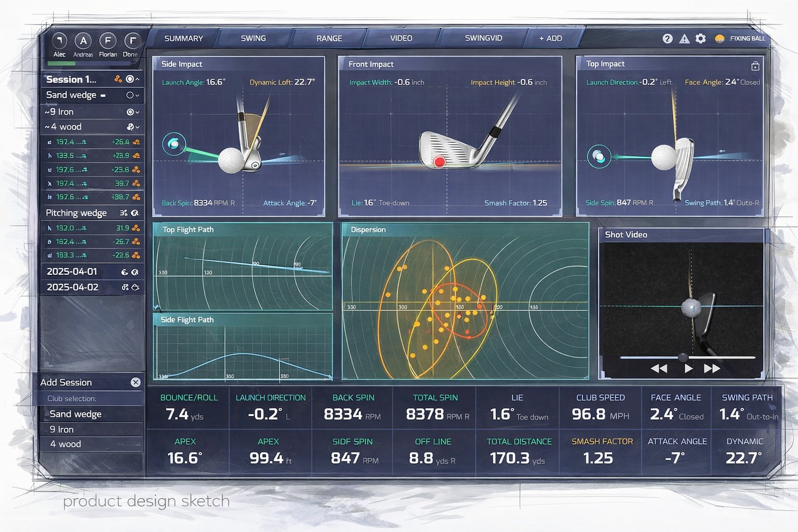Click the + ADD button
The width and height of the screenshot is (798, 532).
tap(550, 38)
